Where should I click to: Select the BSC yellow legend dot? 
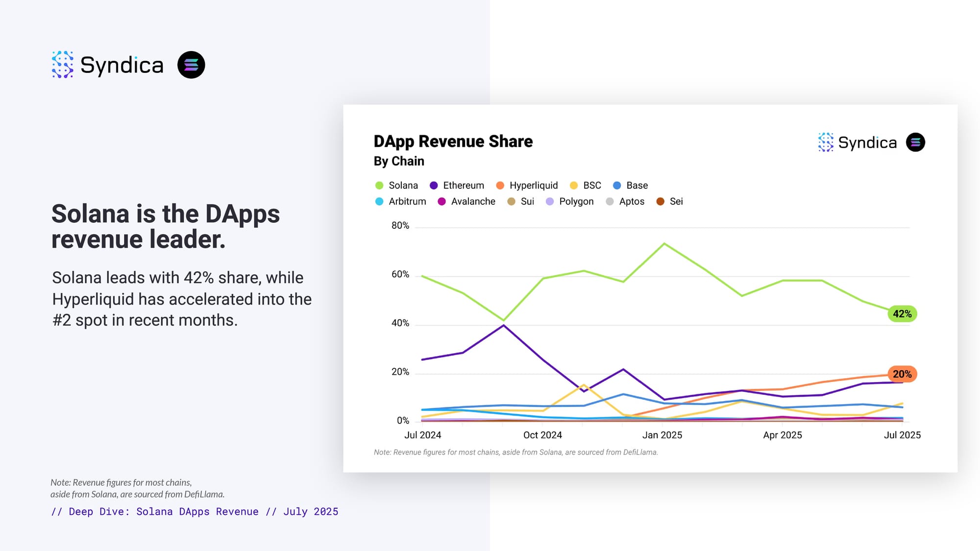pos(574,186)
